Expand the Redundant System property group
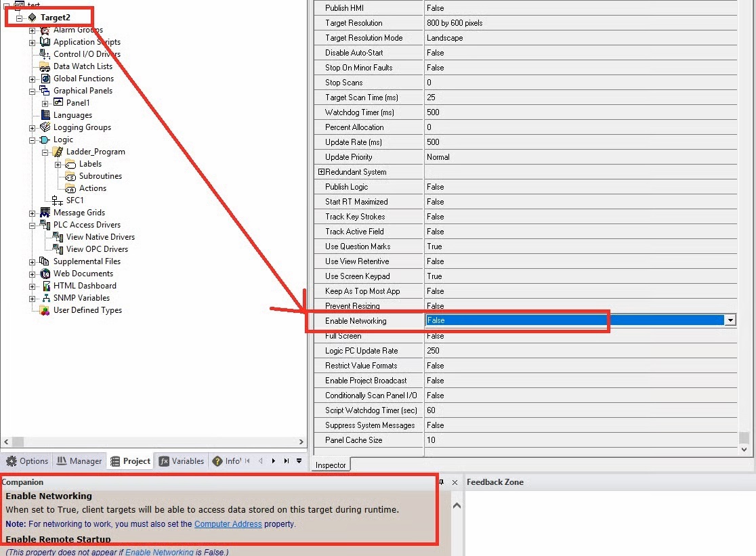Image resolution: width=756 pixels, height=556 pixels. point(321,172)
